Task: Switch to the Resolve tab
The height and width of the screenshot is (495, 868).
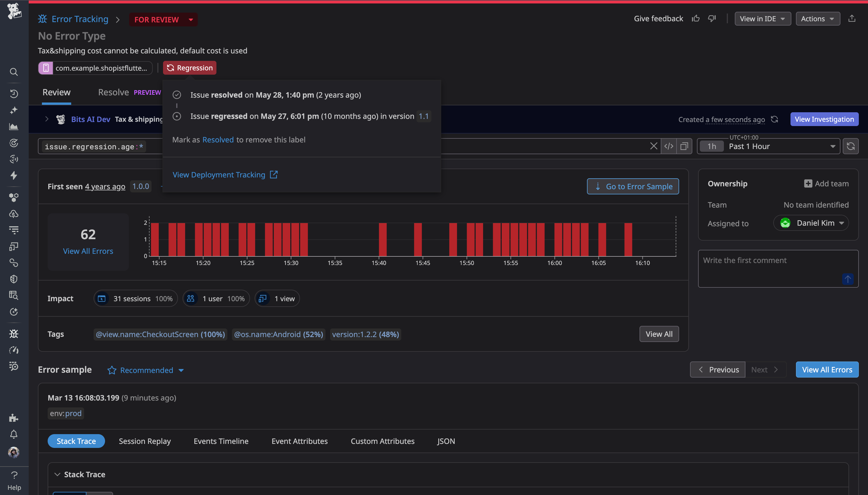Action: click(113, 92)
